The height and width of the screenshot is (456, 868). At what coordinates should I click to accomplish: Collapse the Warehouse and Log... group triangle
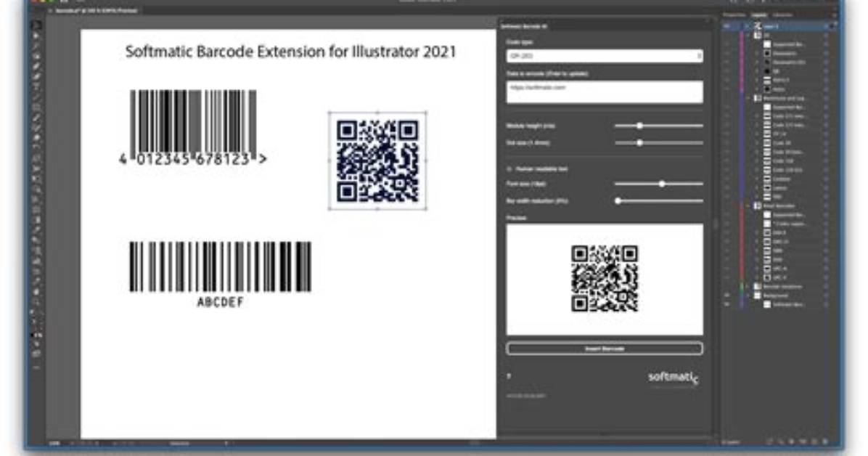pyautogui.click(x=748, y=98)
